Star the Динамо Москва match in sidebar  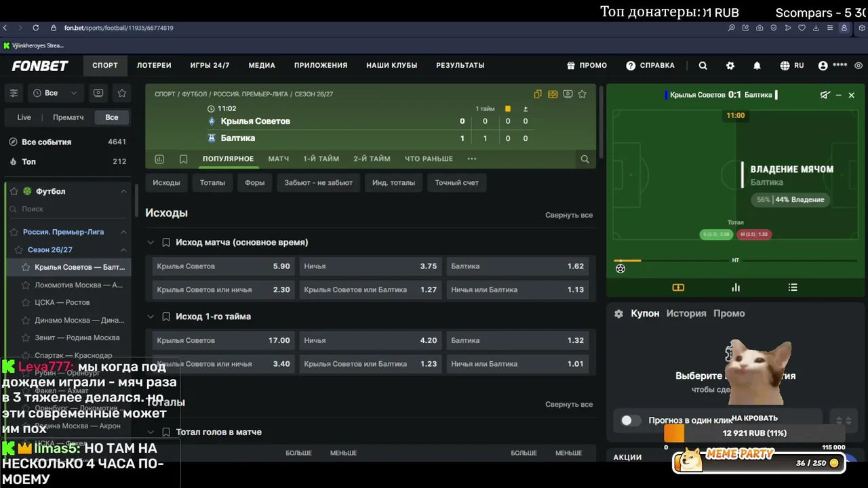pyautogui.click(x=26, y=320)
